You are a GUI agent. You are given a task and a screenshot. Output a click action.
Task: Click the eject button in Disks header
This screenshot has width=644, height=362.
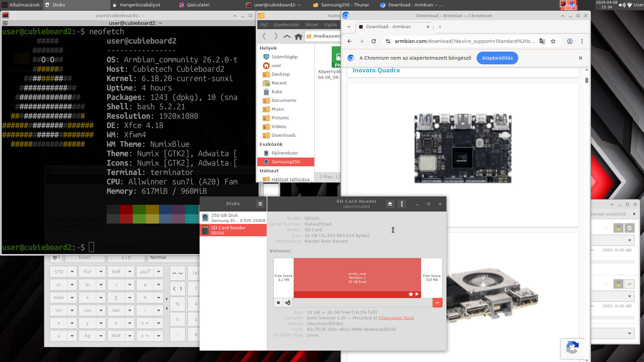click(390, 204)
